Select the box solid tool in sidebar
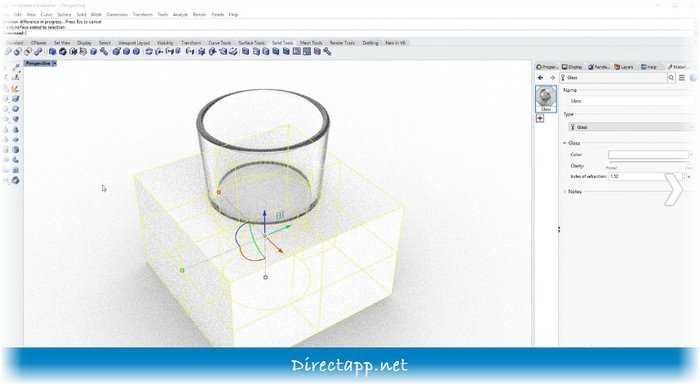 (15, 99)
